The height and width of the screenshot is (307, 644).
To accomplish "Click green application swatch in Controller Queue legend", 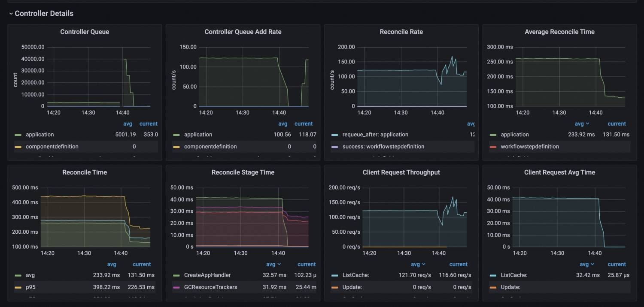I will [x=18, y=135].
